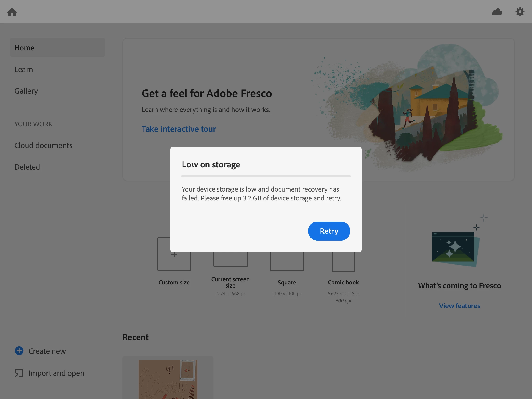Screen dimensions: 532x399
Task: Choose the Comic book canvas preset
Action: coord(343,262)
